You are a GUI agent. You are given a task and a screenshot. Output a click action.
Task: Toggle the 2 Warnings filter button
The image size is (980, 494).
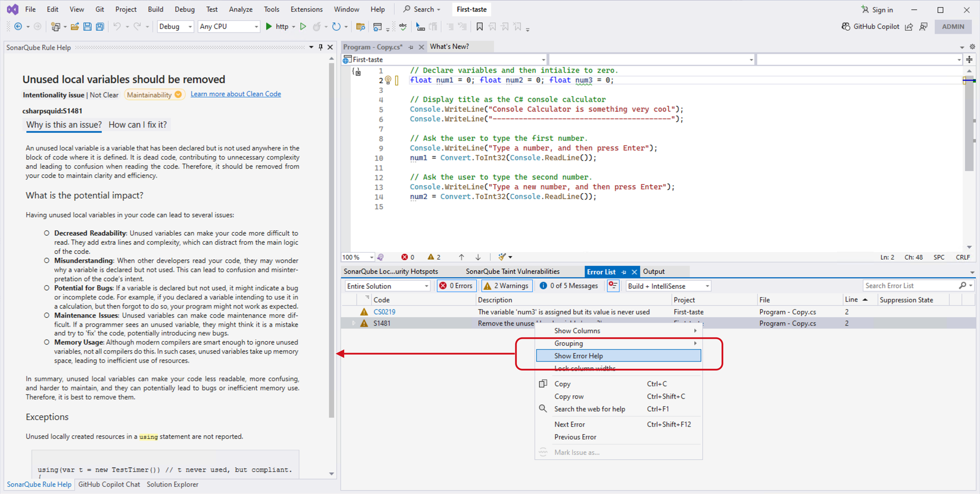click(x=507, y=286)
